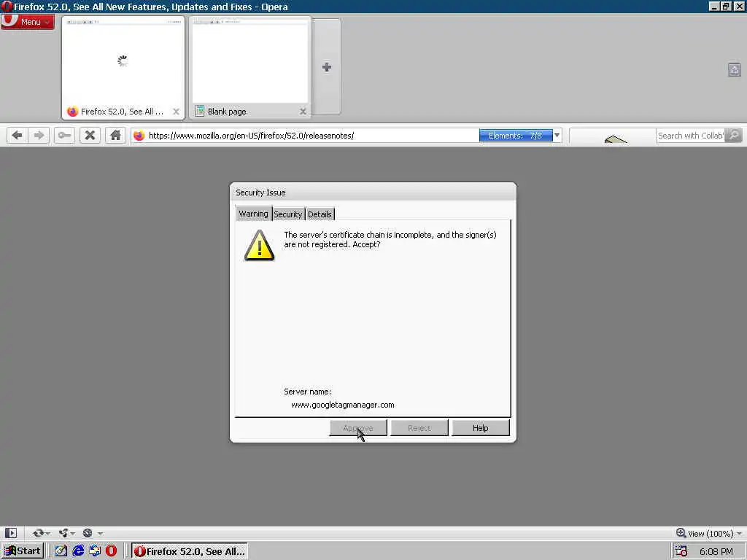Click the Search with Collab field

click(x=690, y=136)
